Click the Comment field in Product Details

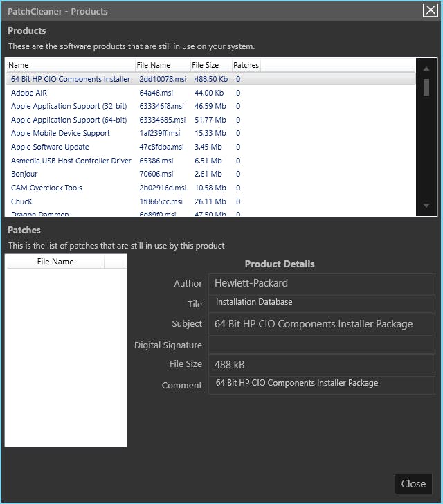(322, 385)
